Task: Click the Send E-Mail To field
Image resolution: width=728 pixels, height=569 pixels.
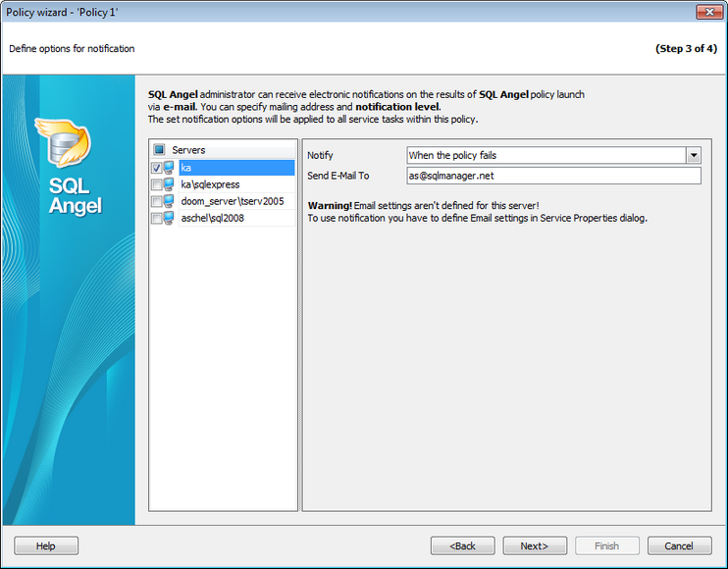Action: pos(554,176)
